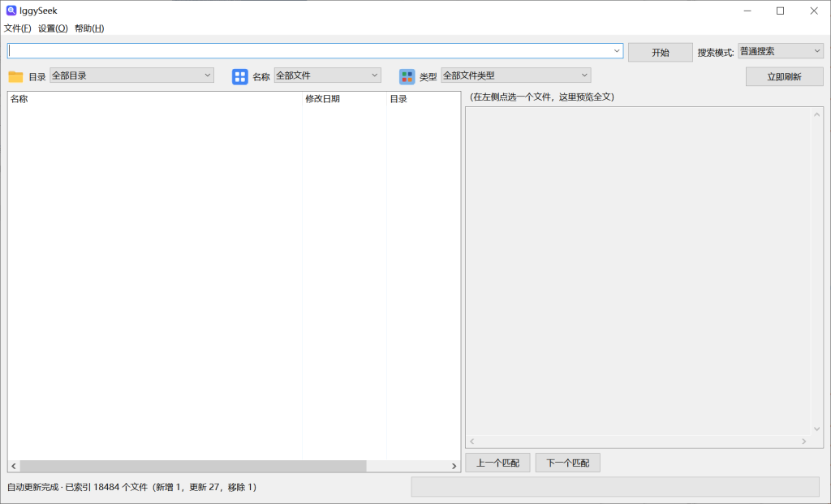Close the IggySeek window
Image resolution: width=831 pixels, height=504 pixels.
(814, 11)
